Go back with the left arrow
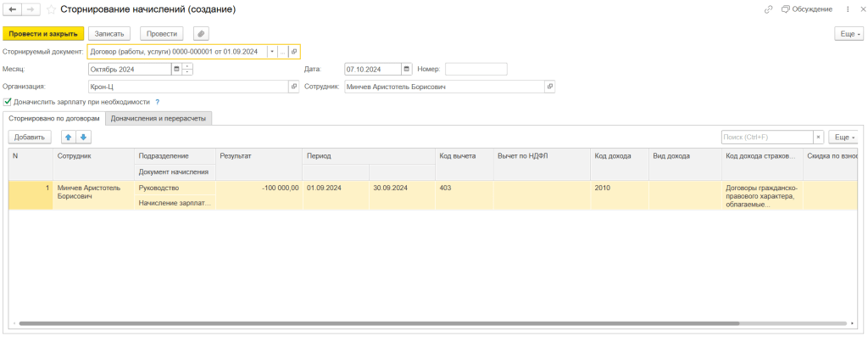868x337 pixels. point(12,9)
